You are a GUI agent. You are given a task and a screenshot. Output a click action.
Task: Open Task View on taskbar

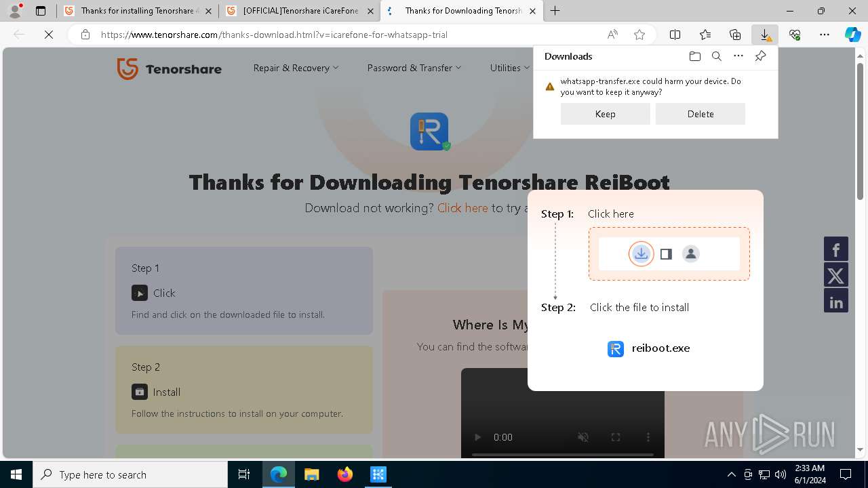click(x=244, y=474)
